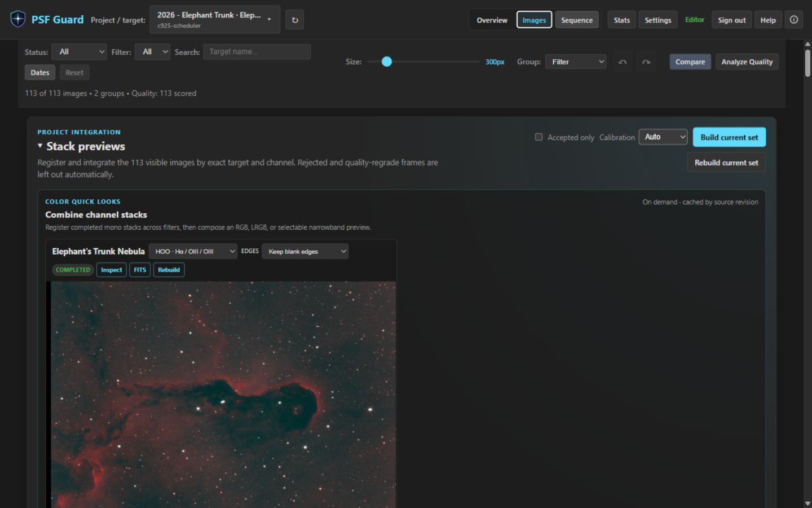Open the Calibration Auto dropdown
Screen dimensions: 812x508
pyautogui.click(x=663, y=137)
